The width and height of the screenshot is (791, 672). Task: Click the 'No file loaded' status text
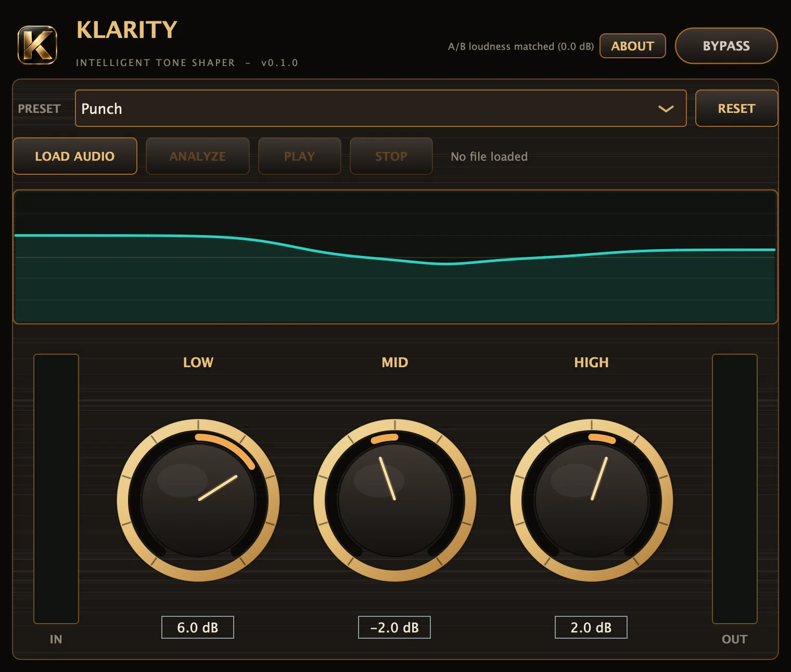tap(489, 157)
